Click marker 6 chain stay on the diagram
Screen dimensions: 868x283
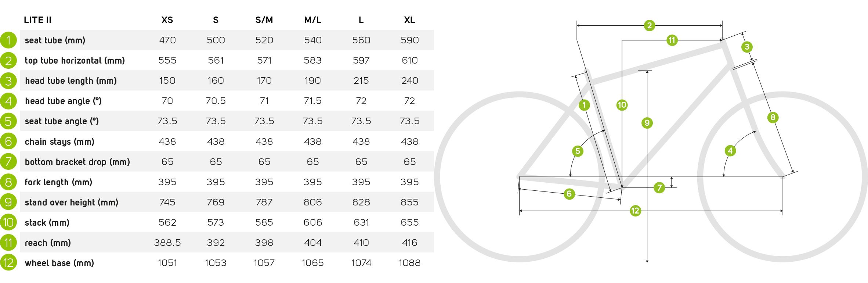coord(569,194)
